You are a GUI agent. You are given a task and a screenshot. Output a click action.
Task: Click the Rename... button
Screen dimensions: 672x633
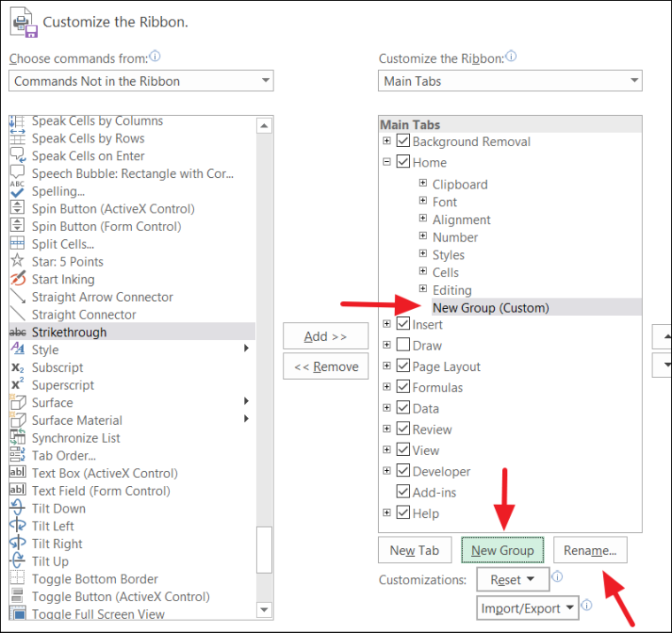pos(591,551)
